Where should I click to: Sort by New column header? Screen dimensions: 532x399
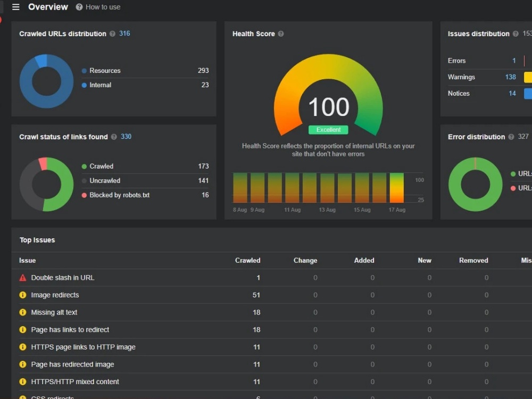pyautogui.click(x=425, y=261)
